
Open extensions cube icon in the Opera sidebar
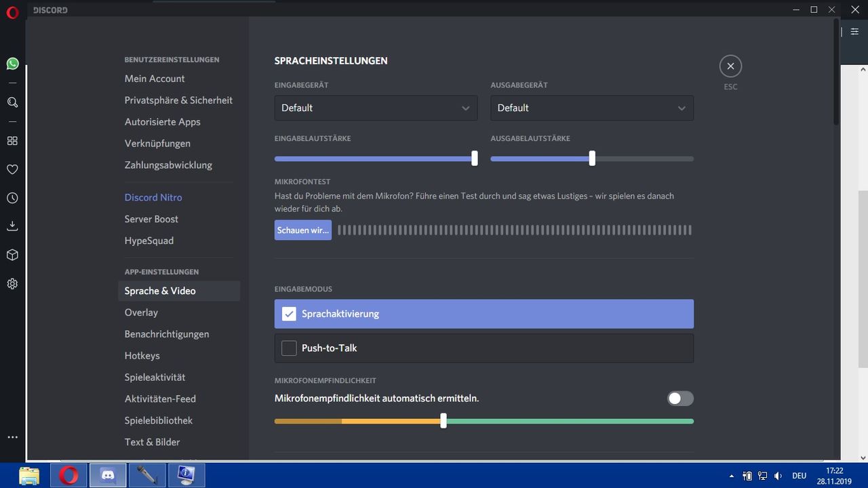[x=12, y=255]
